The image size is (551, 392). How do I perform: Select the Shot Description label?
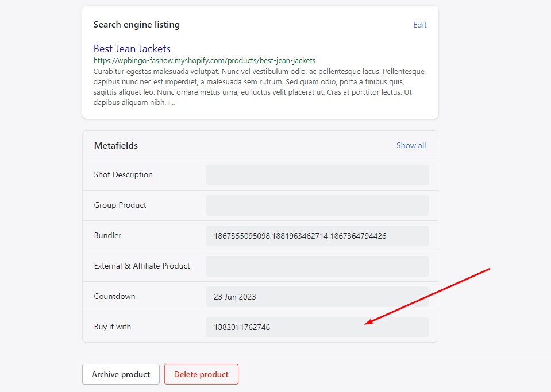(123, 174)
